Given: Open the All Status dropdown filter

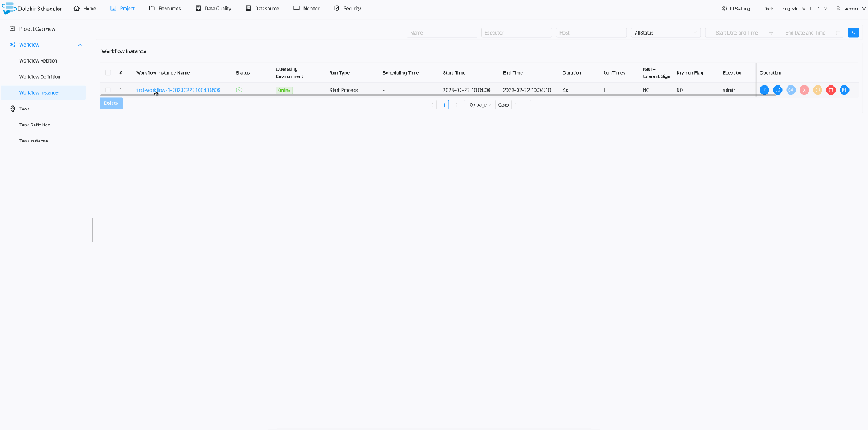Looking at the screenshot, I should pyautogui.click(x=666, y=33).
